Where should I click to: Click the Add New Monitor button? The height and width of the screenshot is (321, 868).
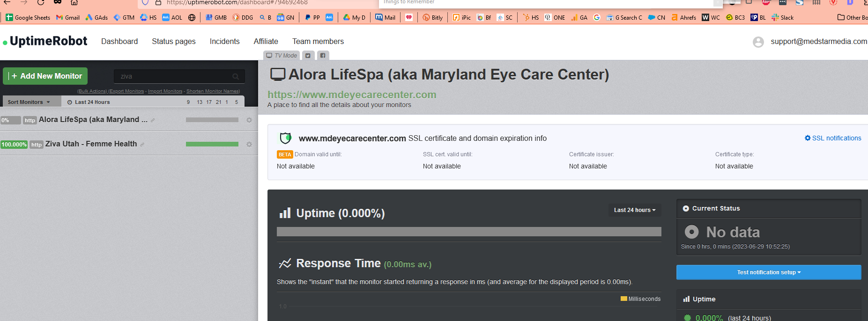45,76
